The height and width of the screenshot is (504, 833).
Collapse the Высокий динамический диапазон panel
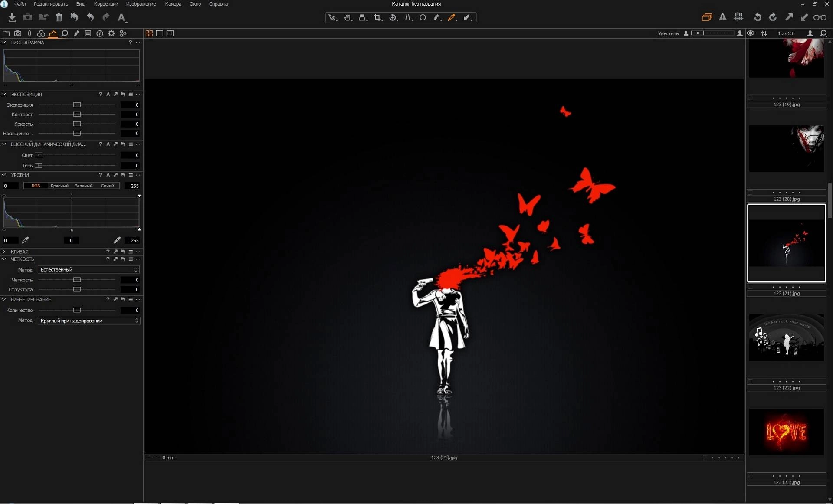(4, 144)
